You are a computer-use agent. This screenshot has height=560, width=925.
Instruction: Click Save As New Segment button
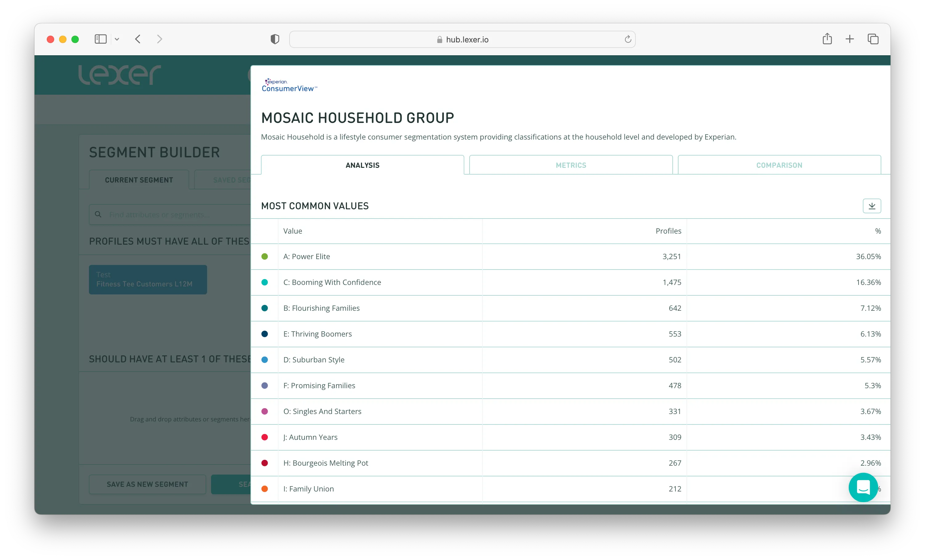[147, 484]
